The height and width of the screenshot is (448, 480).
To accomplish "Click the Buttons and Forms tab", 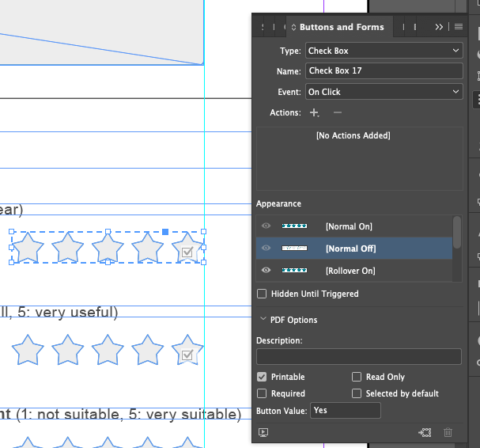I will pos(341,27).
